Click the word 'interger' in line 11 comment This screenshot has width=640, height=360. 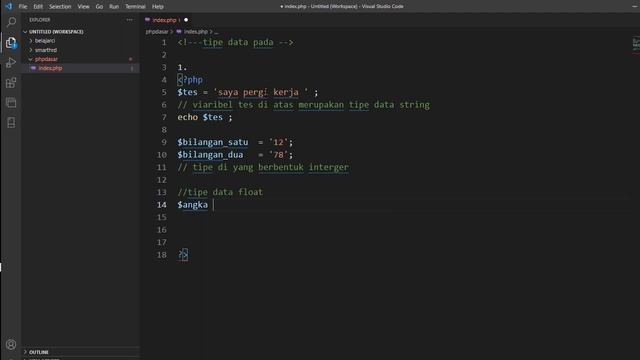click(x=329, y=167)
